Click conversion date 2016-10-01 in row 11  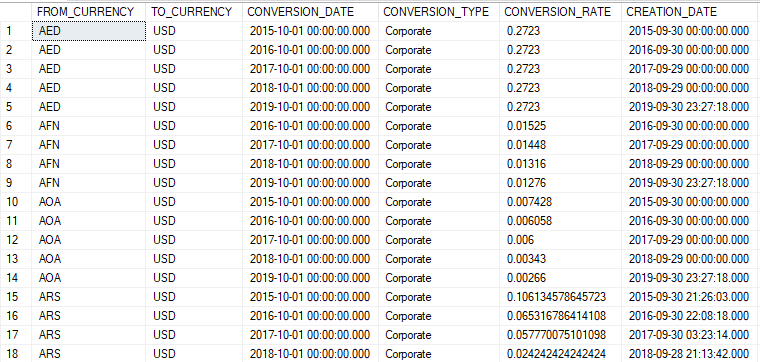click(310, 221)
